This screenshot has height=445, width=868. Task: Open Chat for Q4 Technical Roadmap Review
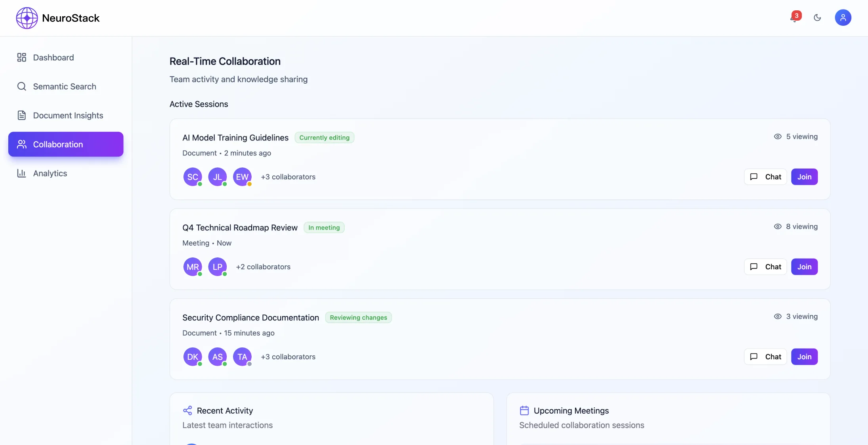point(765,267)
